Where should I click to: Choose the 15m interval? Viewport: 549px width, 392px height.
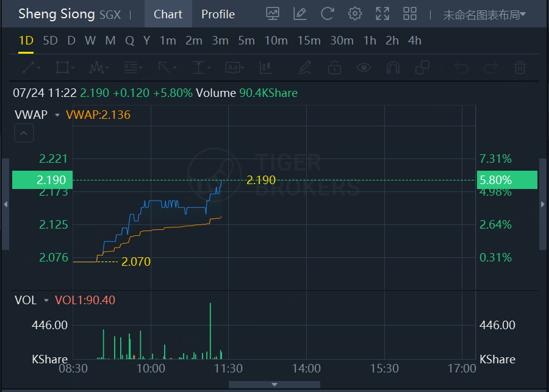(x=309, y=41)
